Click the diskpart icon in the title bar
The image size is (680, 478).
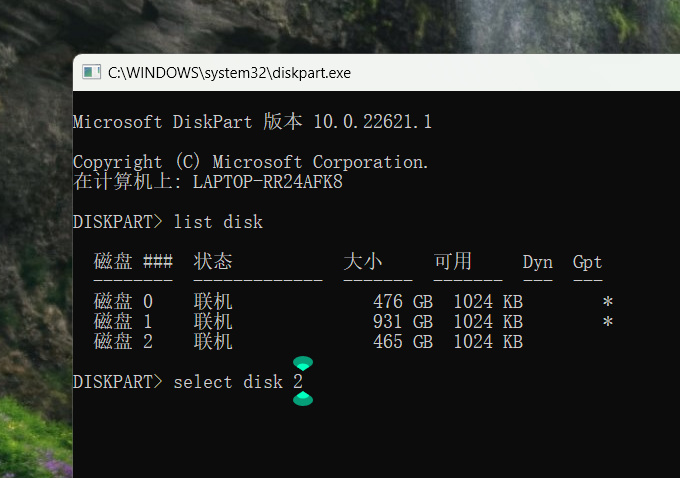tap(91, 72)
